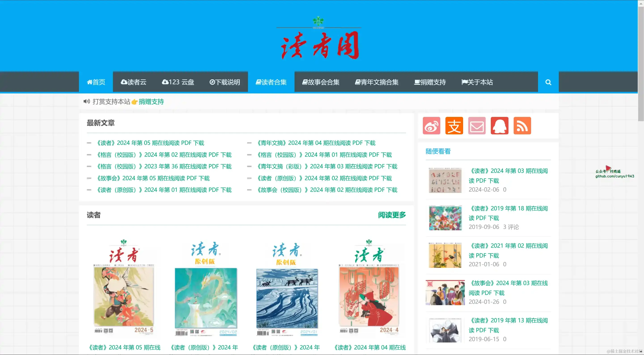Click the pink email envelope icon

[477, 126]
